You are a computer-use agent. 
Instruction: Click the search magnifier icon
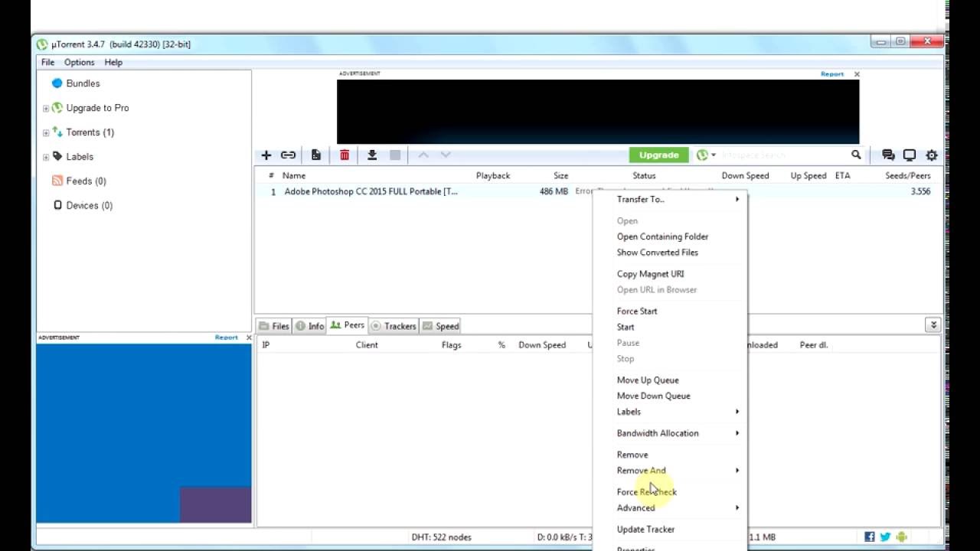tap(856, 155)
